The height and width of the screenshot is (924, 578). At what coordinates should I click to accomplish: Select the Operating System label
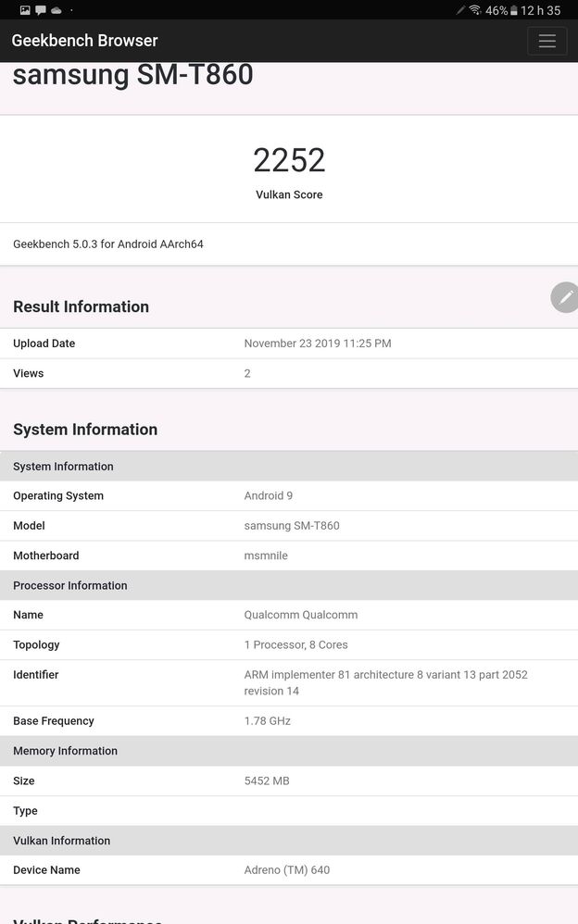click(x=58, y=496)
